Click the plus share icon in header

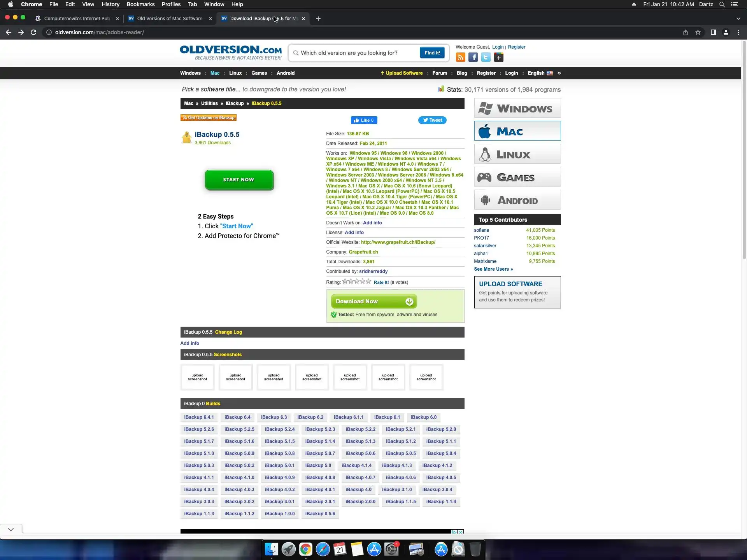click(499, 58)
